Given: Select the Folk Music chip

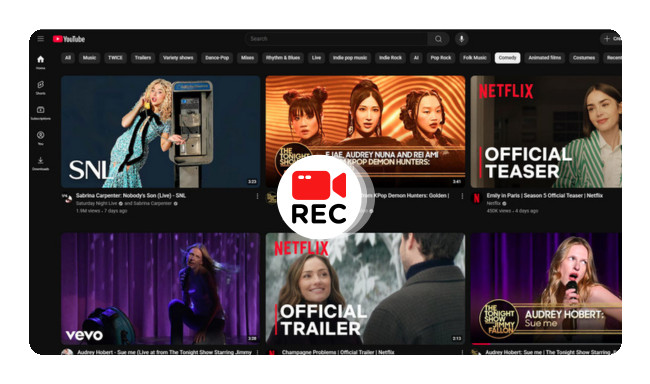Looking at the screenshot, I should pyautogui.click(x=475, y=58).
